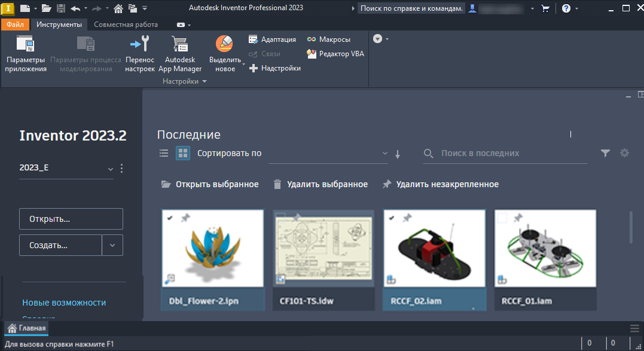Open status bar hamburger menu icon
Screen dimensions: 644x351
pyautogui.click(x=634, y=328)
